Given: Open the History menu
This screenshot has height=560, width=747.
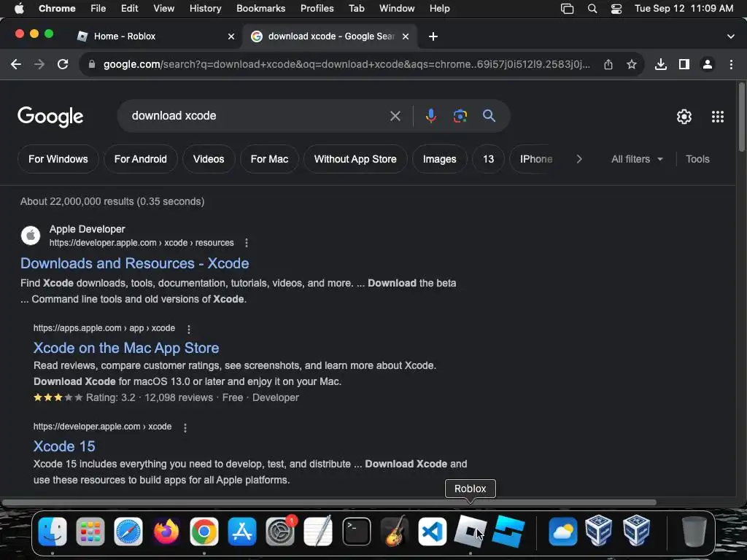Looking at the screenshot, I should tap(205, 9).
